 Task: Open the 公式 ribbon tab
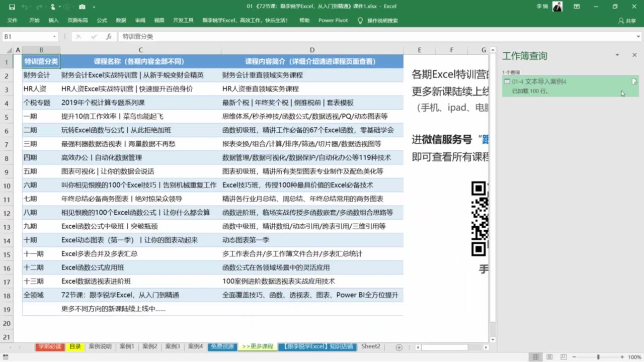pos(102,21)
